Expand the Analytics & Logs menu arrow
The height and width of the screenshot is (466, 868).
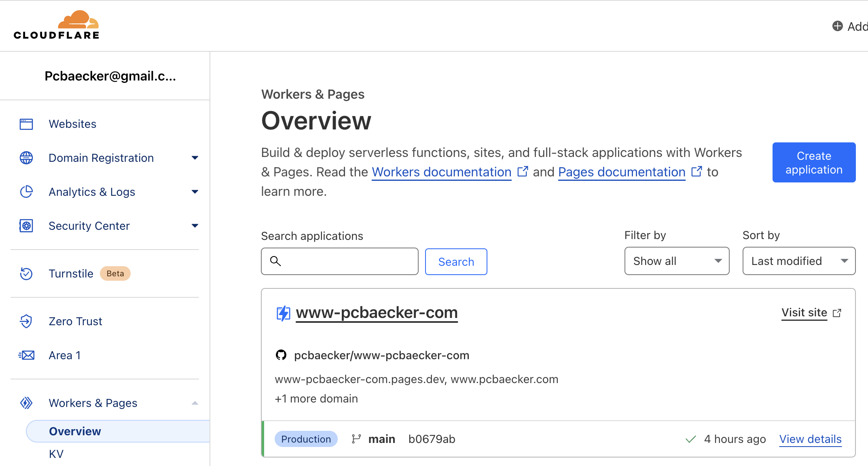[195, 192]
